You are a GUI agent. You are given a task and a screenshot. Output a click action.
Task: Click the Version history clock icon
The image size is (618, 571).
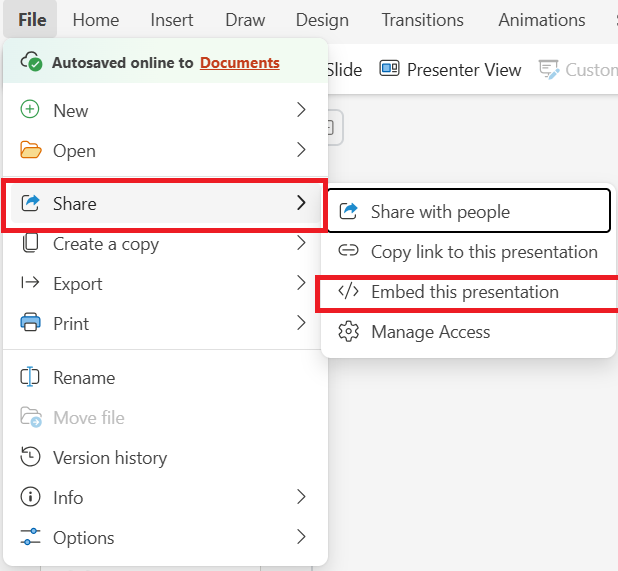(x=30, y=456)
